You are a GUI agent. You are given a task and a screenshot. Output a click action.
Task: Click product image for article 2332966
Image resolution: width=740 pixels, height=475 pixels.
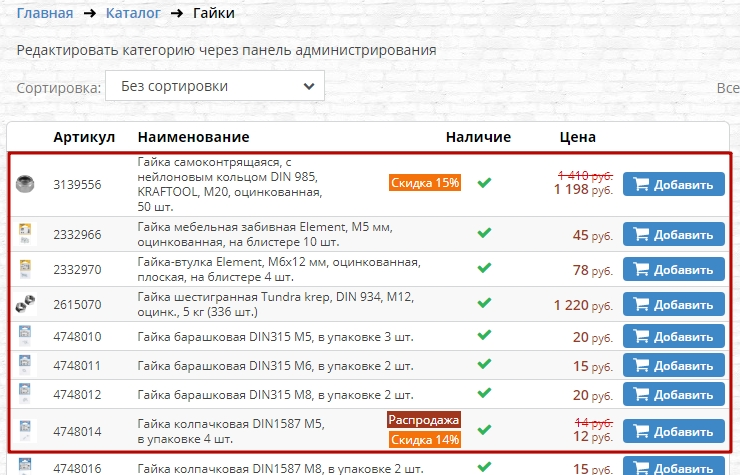tap(26, 235)
